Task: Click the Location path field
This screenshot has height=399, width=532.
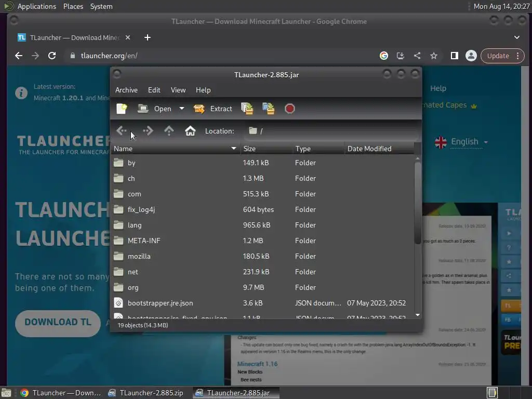Action: [331, 131]
